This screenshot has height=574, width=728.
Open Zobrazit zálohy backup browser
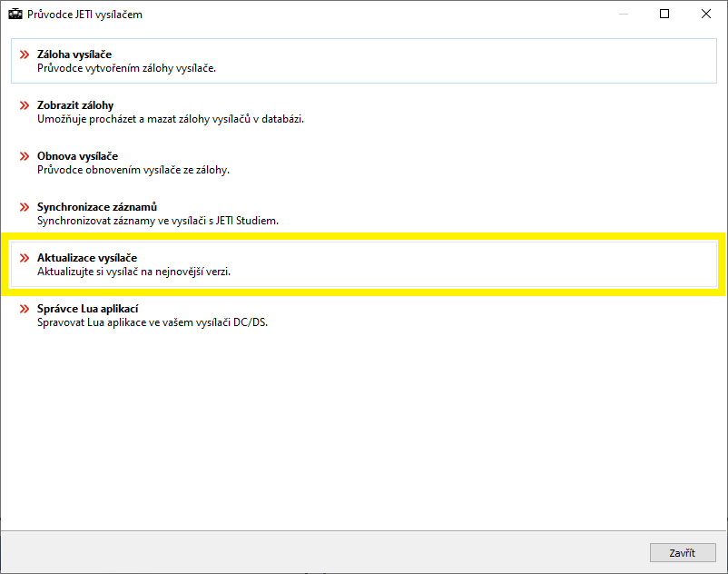[364, 112]
